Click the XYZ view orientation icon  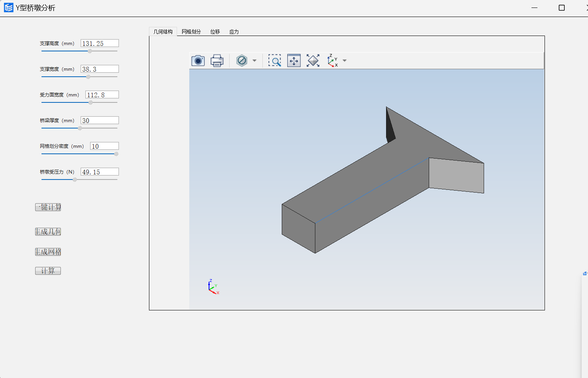point(332,60)
